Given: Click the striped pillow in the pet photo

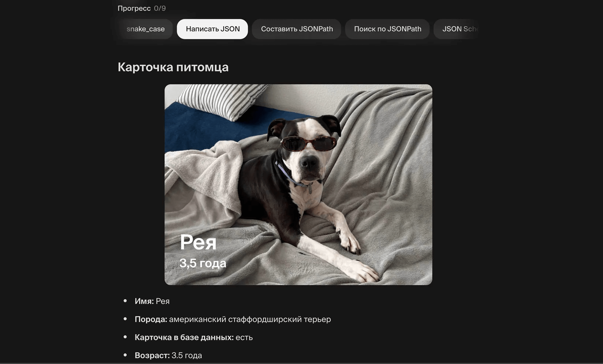Looking at the screenshot, I should pyautogui.click(x=222, y=101).
